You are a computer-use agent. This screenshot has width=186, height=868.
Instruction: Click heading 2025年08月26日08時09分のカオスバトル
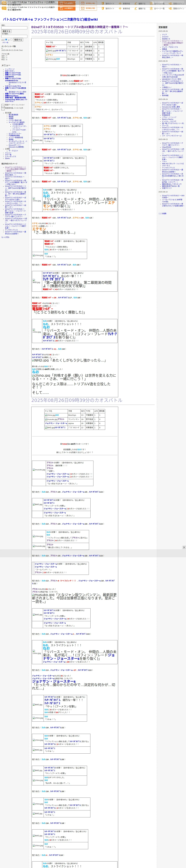pyautogui.click(x=77, y=32)
